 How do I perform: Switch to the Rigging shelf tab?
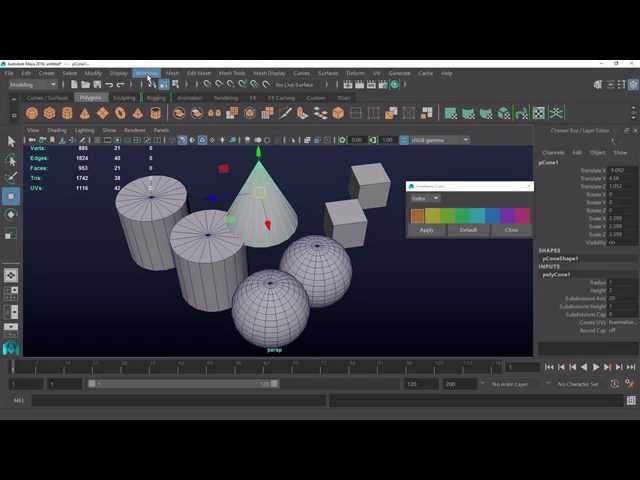click(156, 98)
